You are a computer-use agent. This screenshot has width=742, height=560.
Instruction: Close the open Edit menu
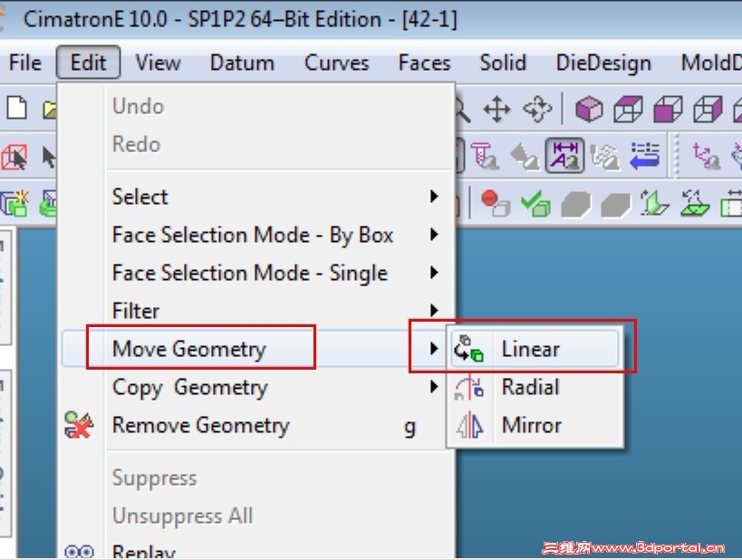tap(88, 63)
